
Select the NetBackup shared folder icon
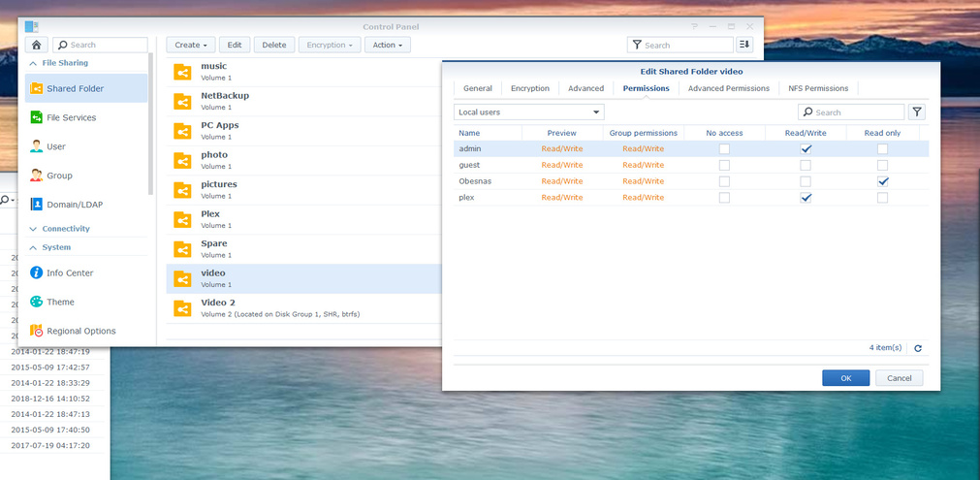(x=182, y=101)
